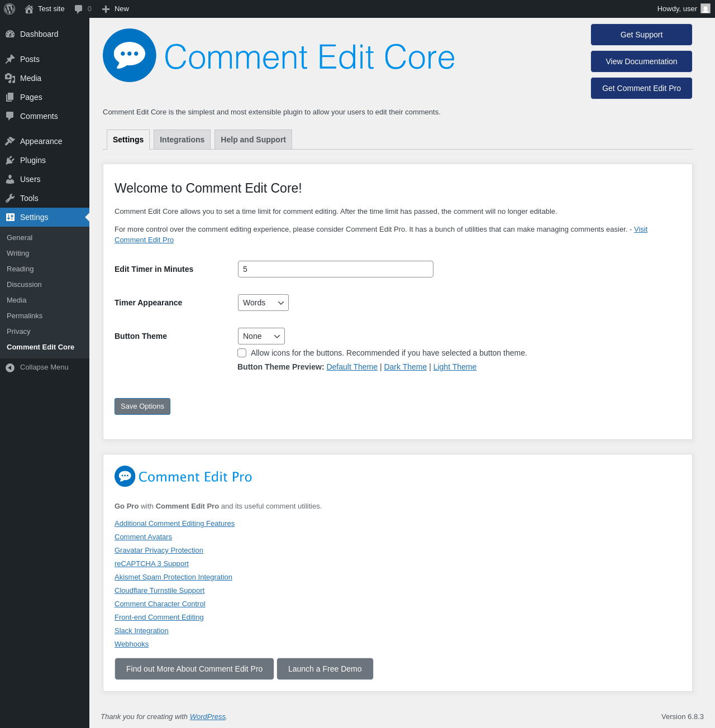
Task: Open the Timer Appearance dropdown
Action: point(263,303)
